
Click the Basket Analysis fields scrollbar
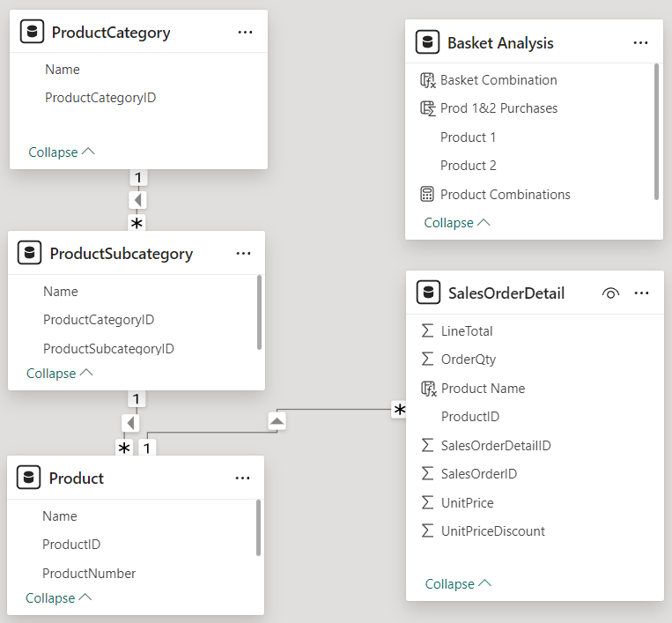[x=656, y=131]
